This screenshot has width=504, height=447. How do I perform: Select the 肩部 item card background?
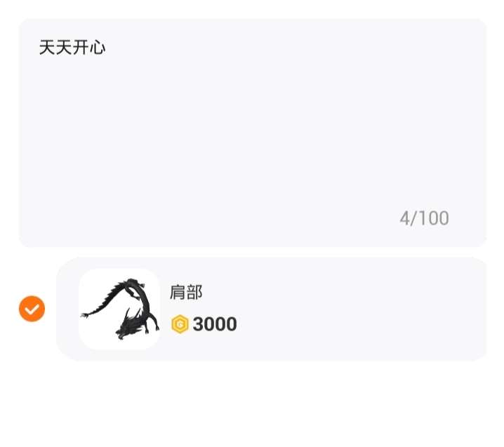272,309
